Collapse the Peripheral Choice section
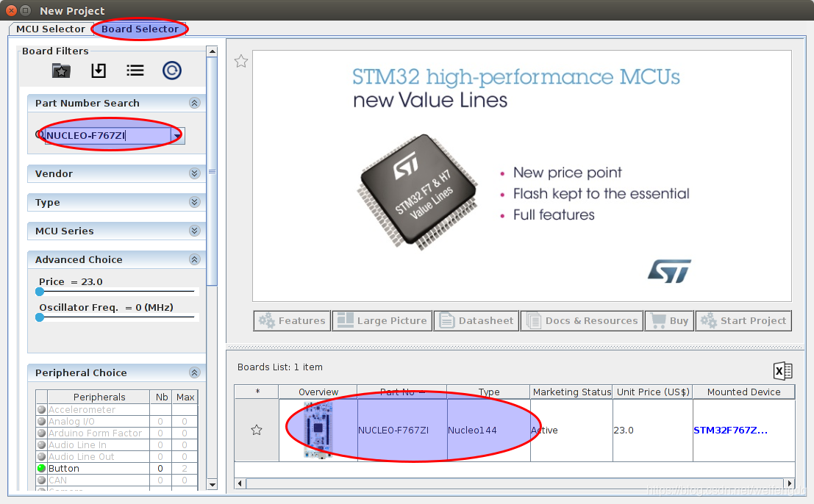Screen dimensions: 814x504 (195, 372)
